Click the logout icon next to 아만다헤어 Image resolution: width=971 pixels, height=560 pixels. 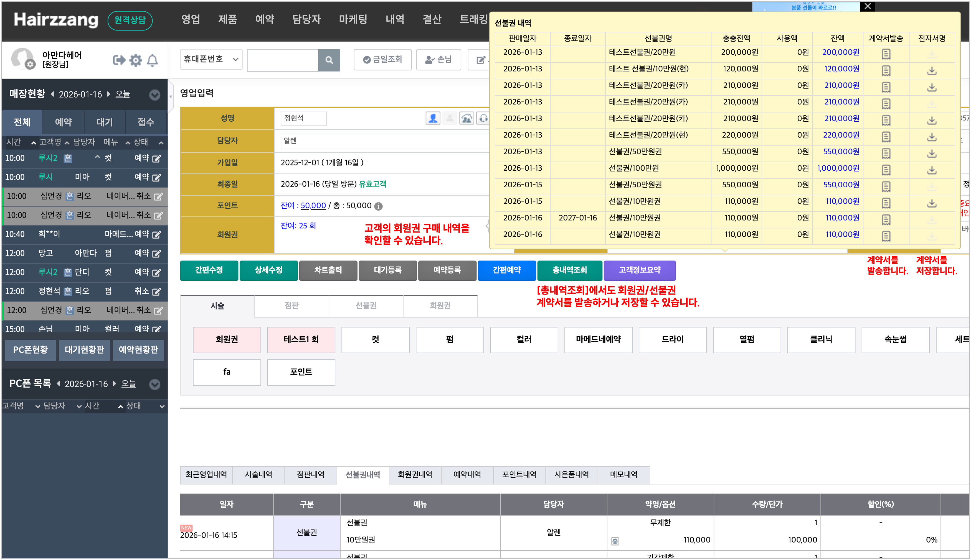tap(119, 60)
